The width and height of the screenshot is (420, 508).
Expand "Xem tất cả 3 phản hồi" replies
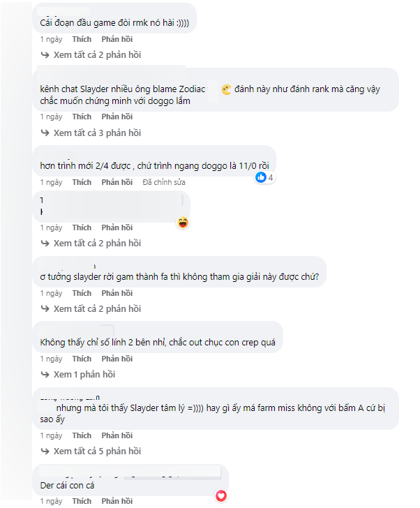point(97,133)
